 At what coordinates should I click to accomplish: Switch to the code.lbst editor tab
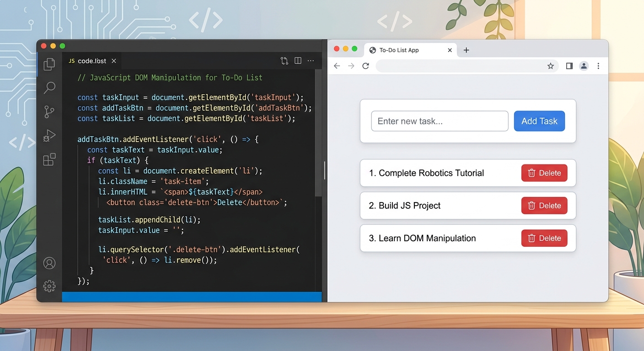(91, 60)
